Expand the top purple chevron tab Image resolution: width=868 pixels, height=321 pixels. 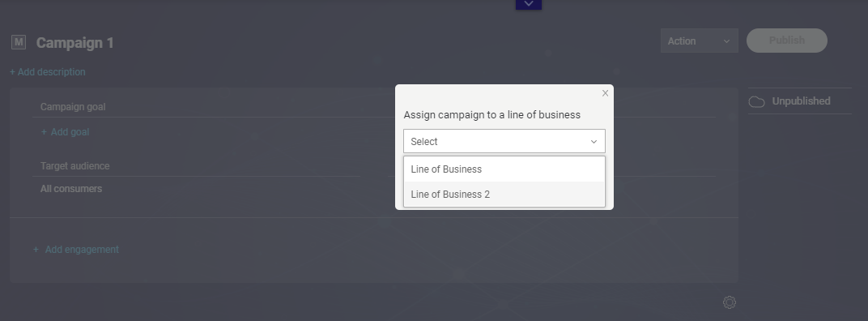point(529,4)
